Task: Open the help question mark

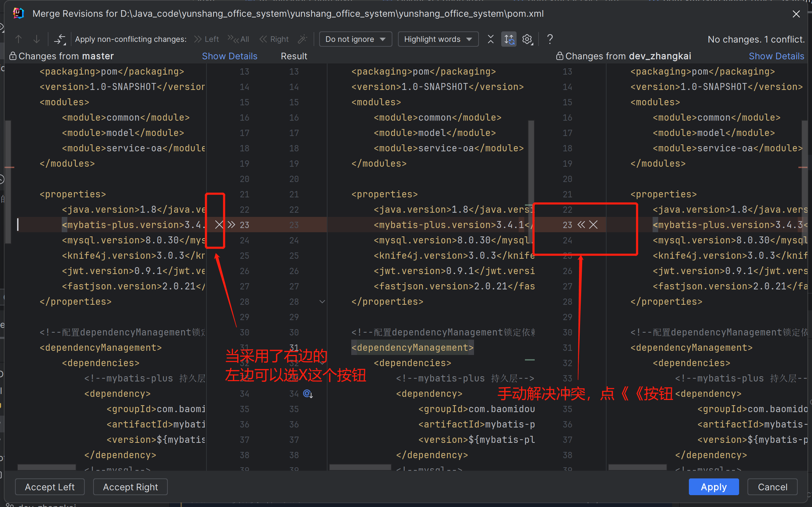Action: (550, 39)
